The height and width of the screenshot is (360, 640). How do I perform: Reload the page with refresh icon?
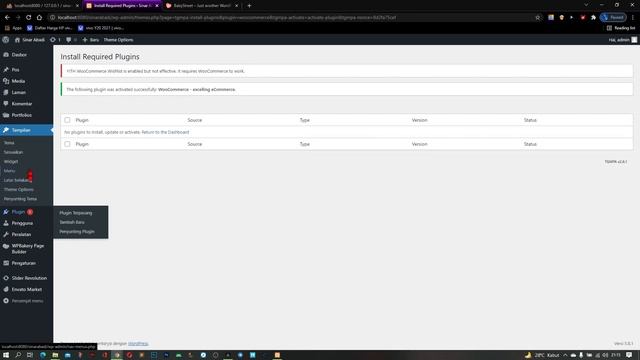tap(29, 18)
